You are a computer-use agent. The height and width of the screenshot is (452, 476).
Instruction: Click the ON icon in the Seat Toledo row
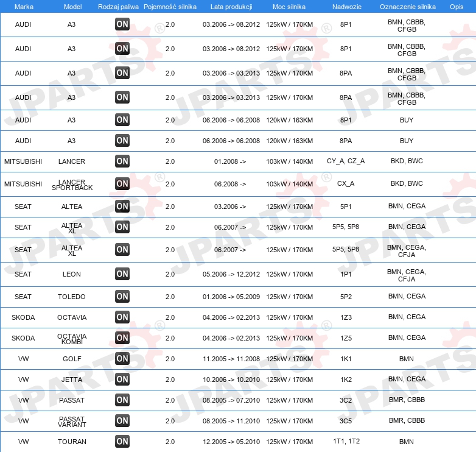pos(122,297)
